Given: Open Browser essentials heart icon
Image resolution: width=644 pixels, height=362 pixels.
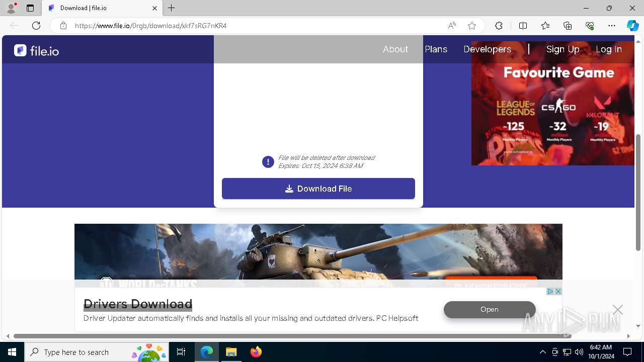Looking at the screenshot, I should pos(590,26).
